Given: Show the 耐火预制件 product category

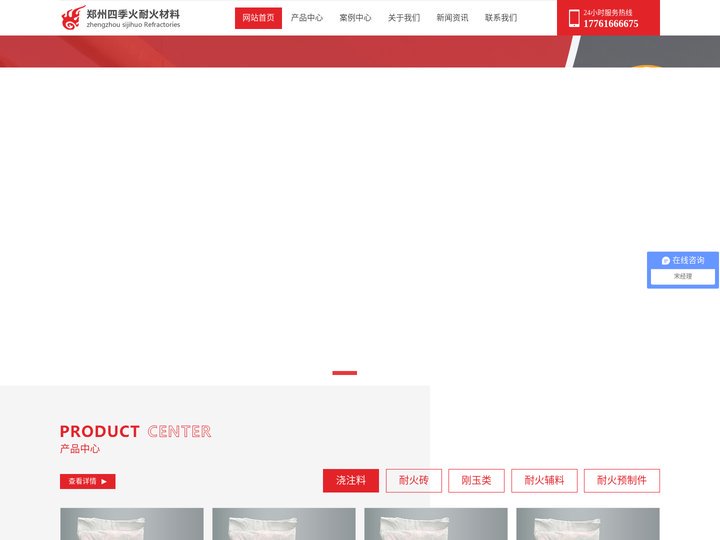Looking at the screenshot, I should click(x=622, y=480).
